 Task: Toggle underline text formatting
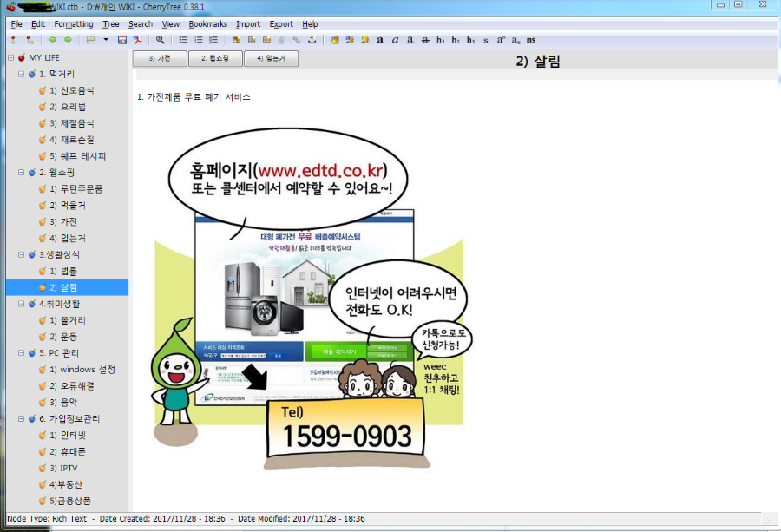(x=410, y=40)
